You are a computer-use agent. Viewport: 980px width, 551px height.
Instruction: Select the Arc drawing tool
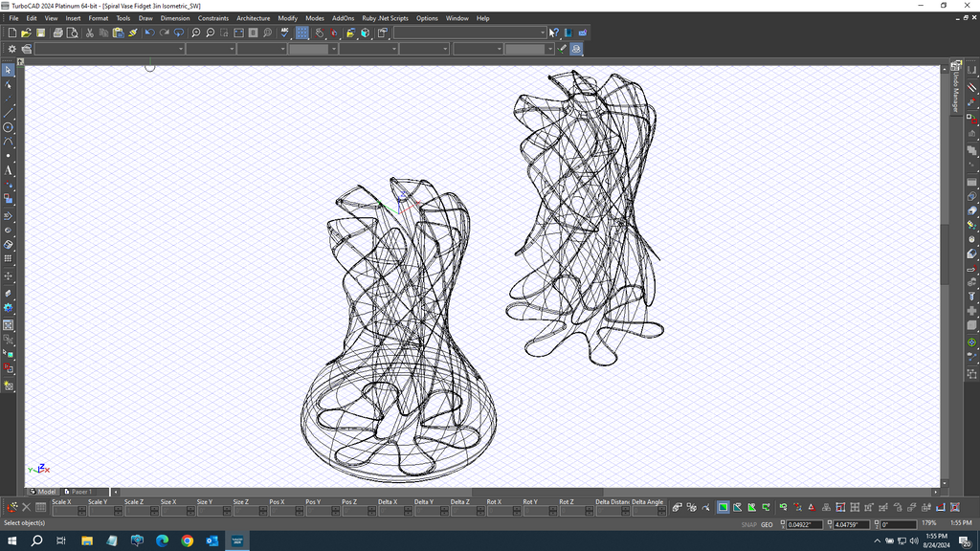click(x=8, y=142)
